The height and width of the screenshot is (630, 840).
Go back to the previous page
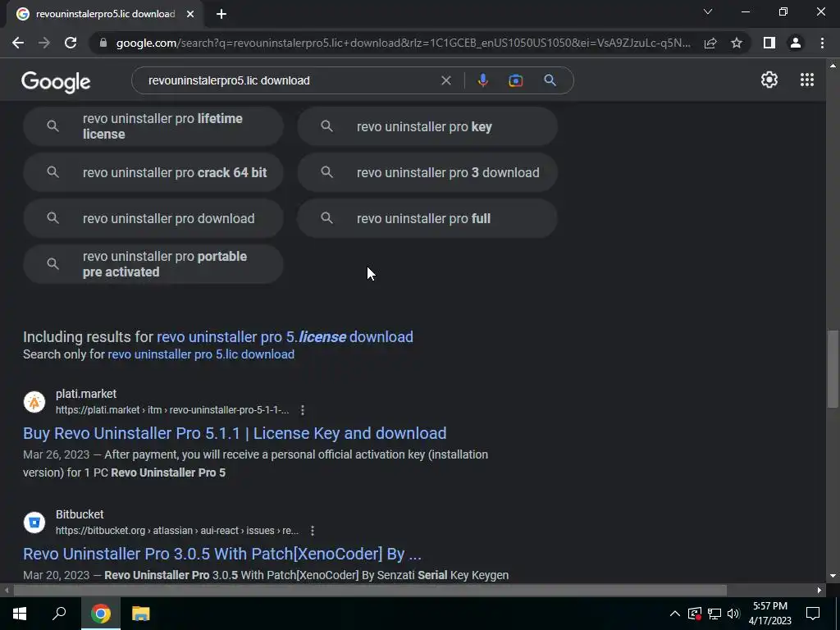(x=18, y=43)
